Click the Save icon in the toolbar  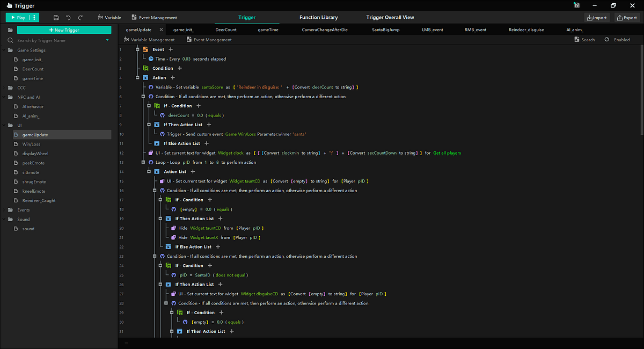(x=56, y=17)
